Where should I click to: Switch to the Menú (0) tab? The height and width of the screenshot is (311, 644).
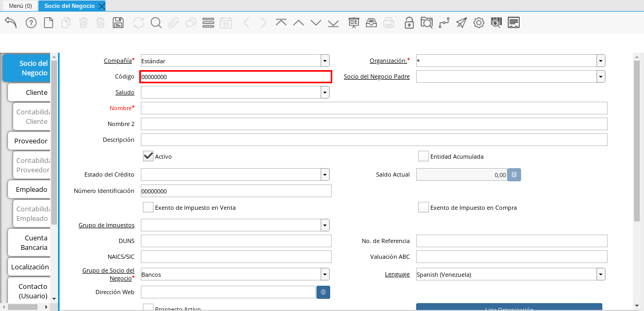coord(21,6)
